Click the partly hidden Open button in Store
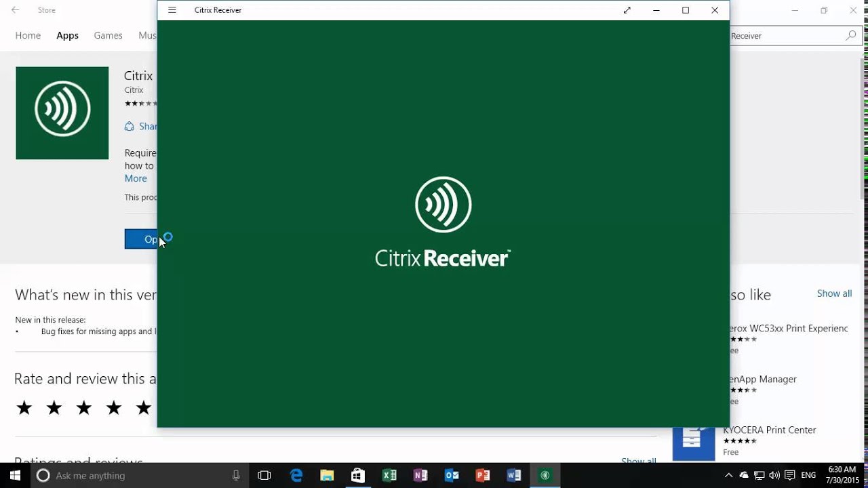Image resolution: width=868 pixels, height=488 pixels. tap(141, 239)
